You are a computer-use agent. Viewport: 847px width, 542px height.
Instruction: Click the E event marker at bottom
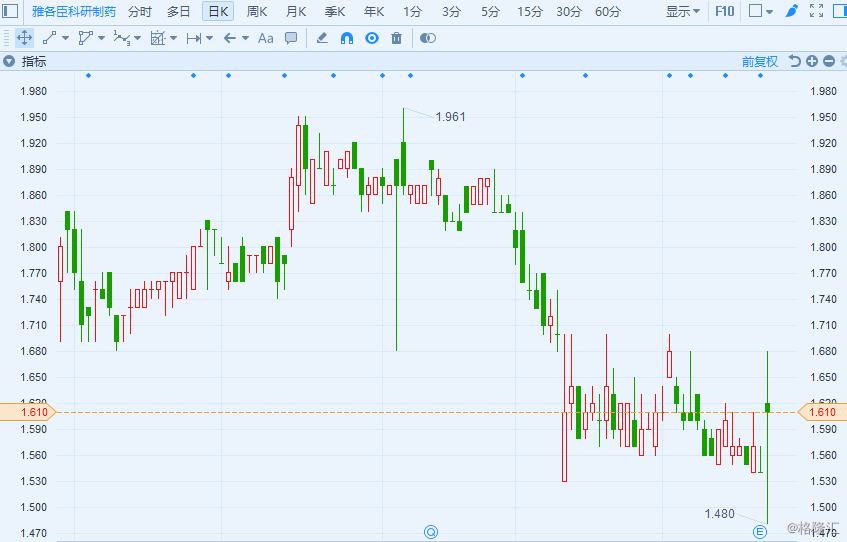pos(759,532)
